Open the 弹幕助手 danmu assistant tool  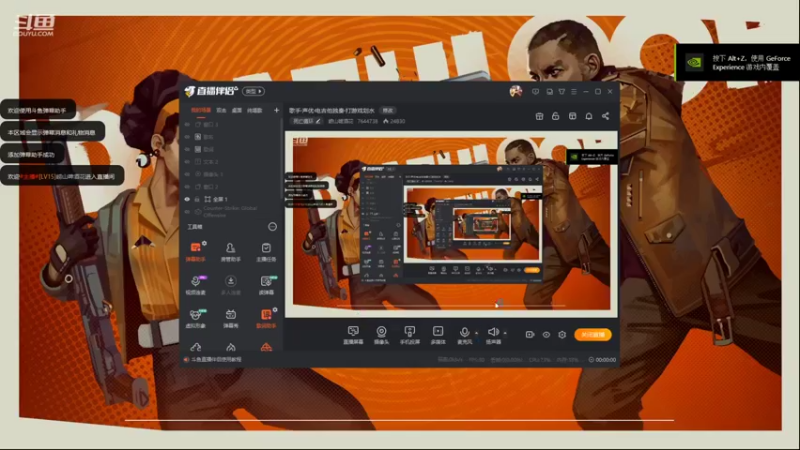coord(195,252)
